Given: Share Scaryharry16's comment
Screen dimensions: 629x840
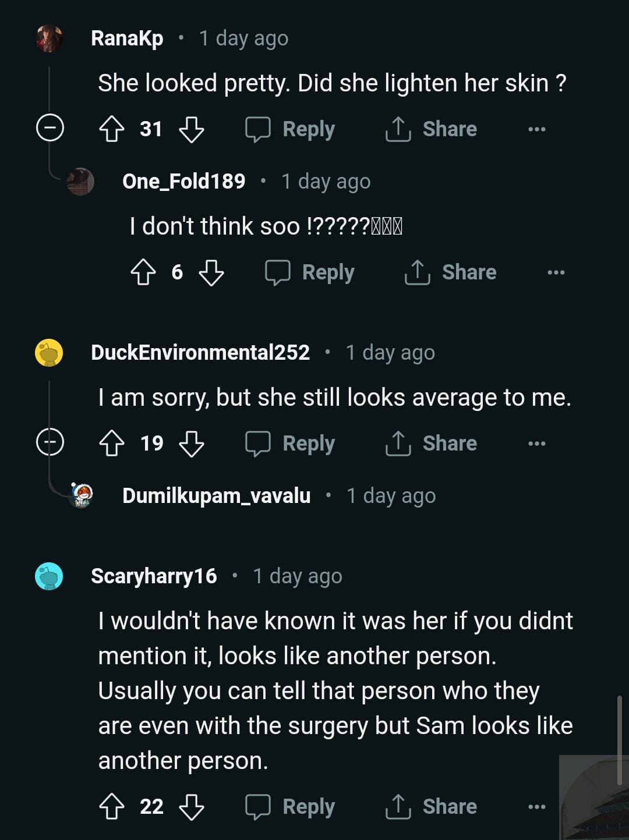Looking at the screenshot, I should [431, 807].
